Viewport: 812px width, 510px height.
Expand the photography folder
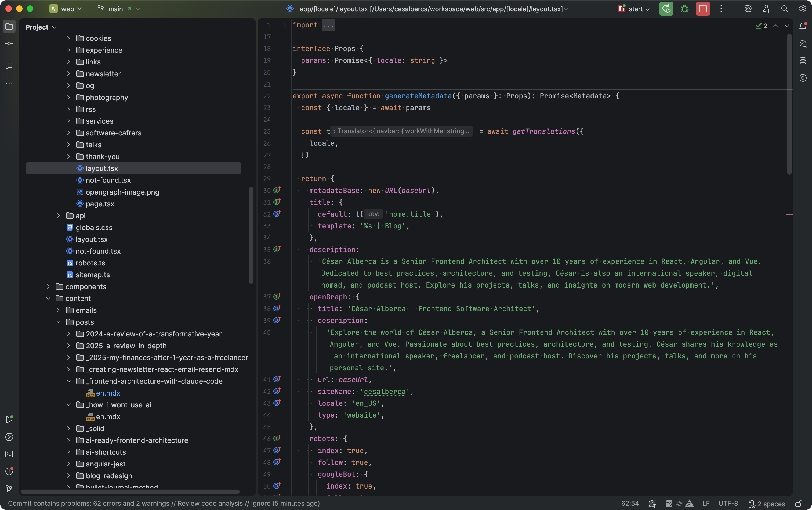[69, 98]
